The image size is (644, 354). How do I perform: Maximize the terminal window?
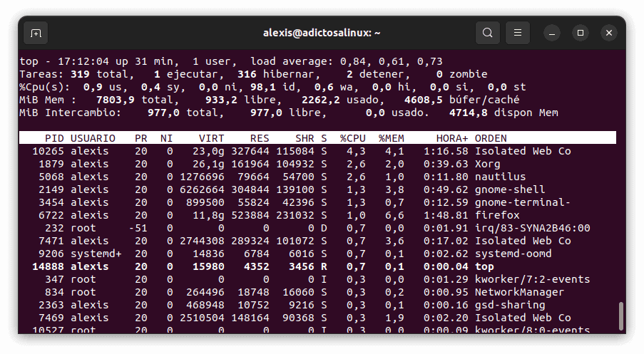[x=581, y=33]
